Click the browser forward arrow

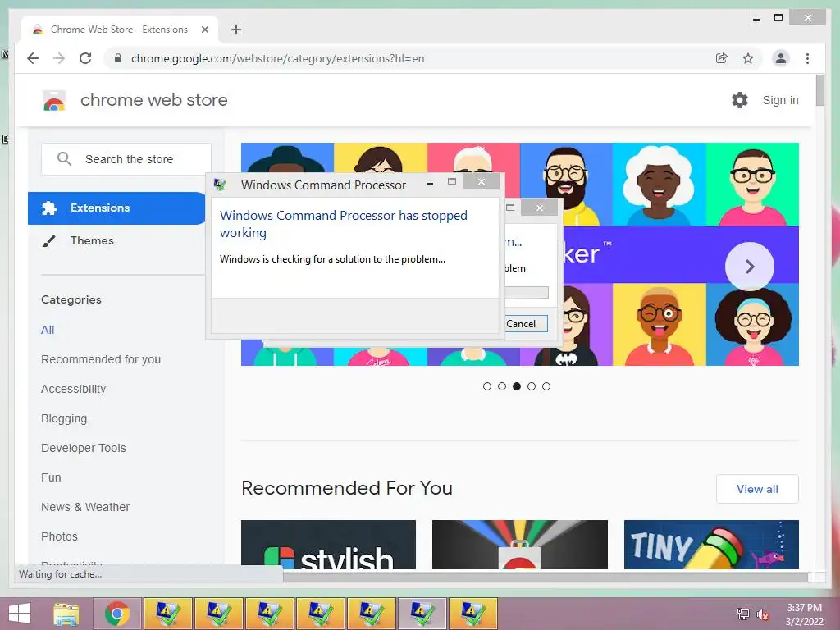(59, 58)
